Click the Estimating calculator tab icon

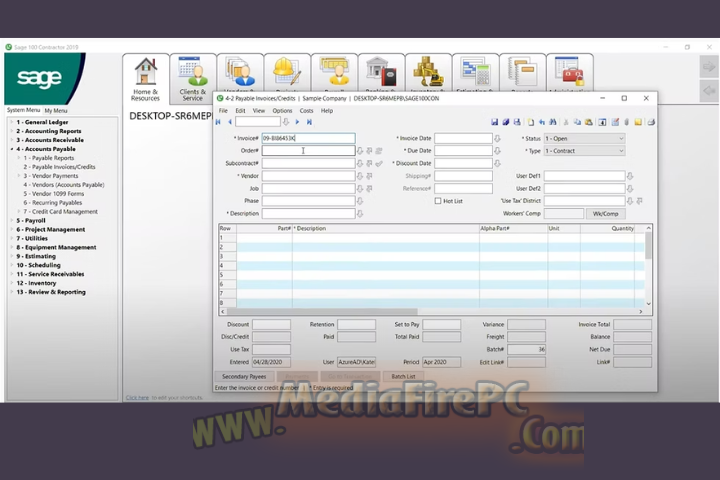tap(475, 72)
